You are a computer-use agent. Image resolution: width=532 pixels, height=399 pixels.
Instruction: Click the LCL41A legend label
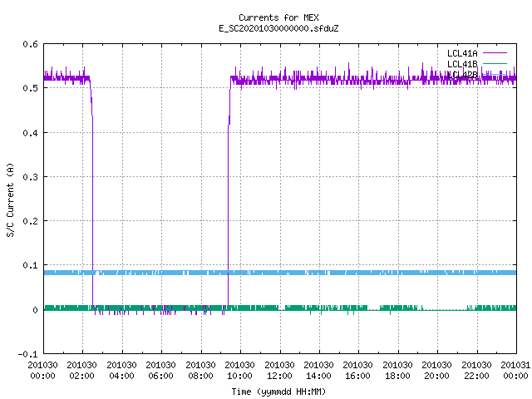[462, 53]
